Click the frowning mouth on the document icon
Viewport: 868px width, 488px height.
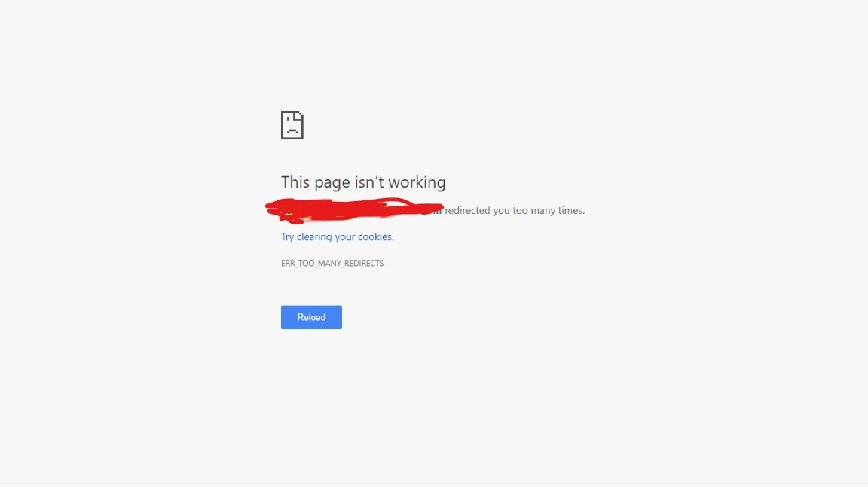tap(292, 132)
